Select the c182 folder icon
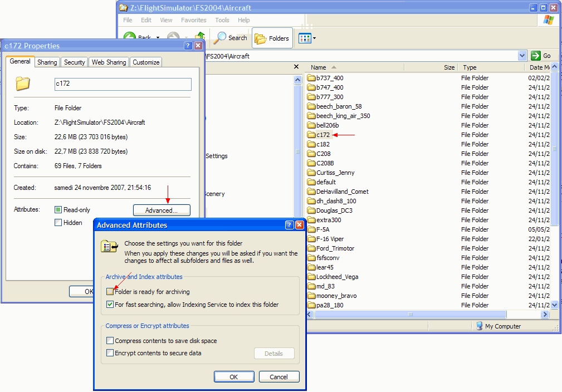The width and height of the screenshot is (562, 392). (311, 144)
